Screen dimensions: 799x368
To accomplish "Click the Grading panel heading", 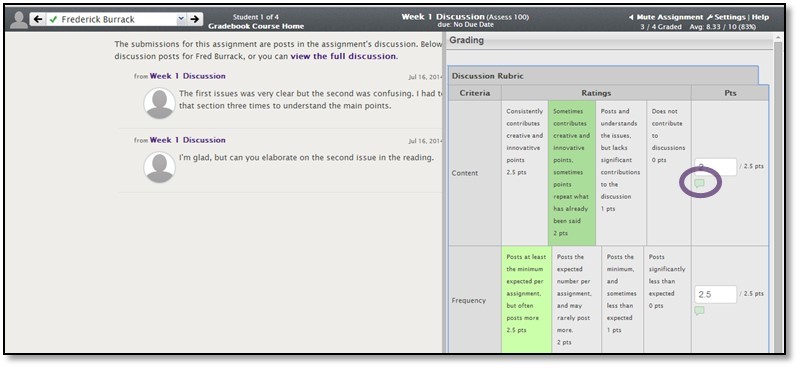I will (x=467, y=40).
